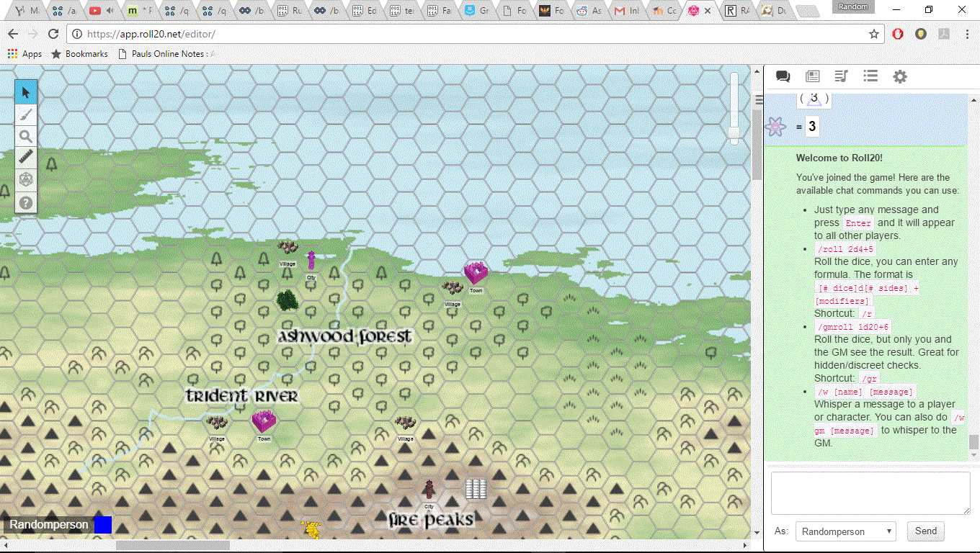980x553 pixels.
Task: Switch to the Chat tab icon
Action: (783, 76)
